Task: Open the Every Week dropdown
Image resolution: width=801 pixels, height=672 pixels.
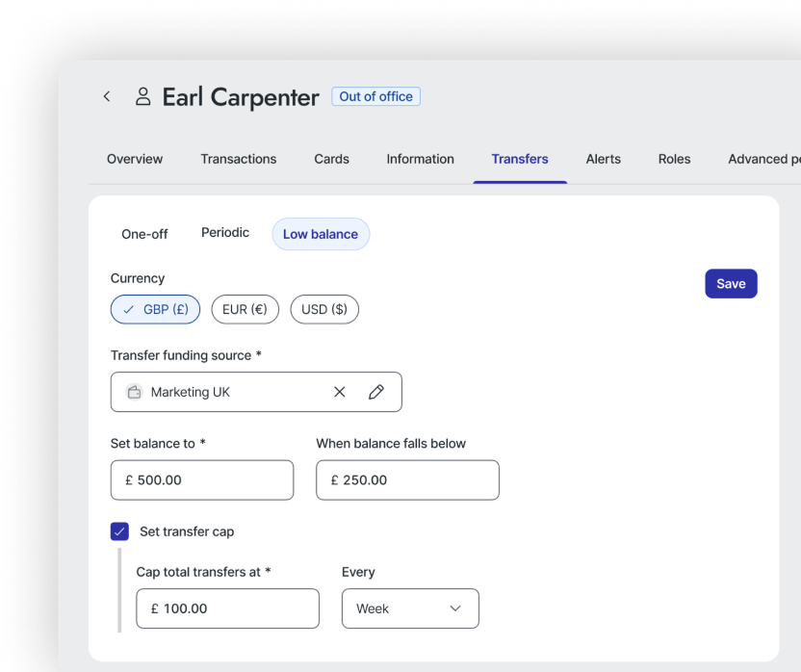Action: pyautogui.click(x=410, y=608)
